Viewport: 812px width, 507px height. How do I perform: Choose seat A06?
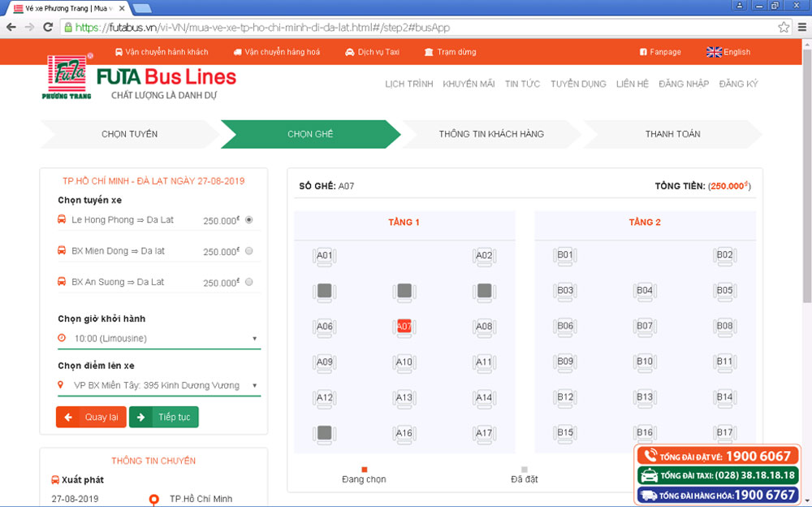[x=324, y=327]
